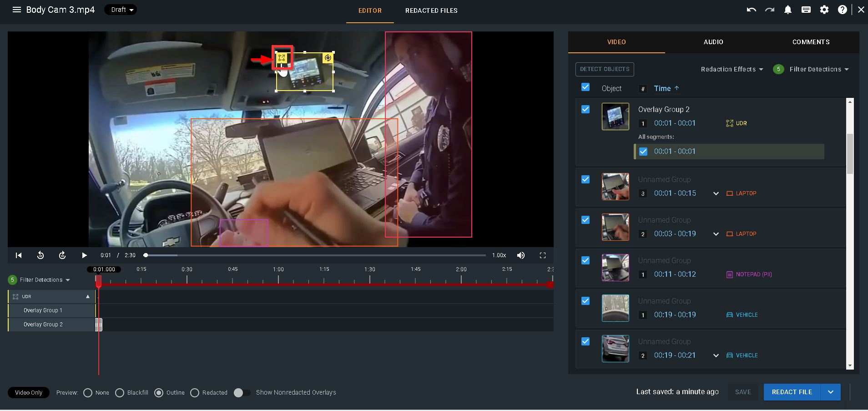Click the redo arrow icon

[769, 10]
